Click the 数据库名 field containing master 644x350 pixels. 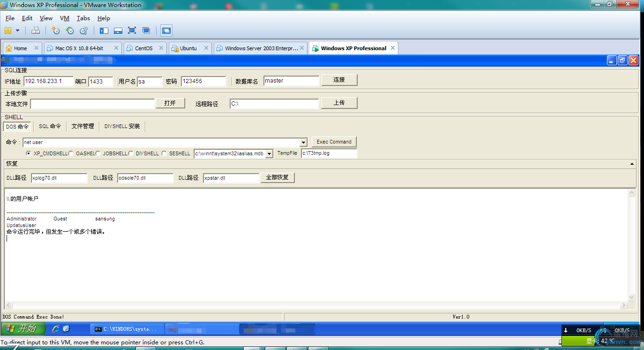coord(291,81)
